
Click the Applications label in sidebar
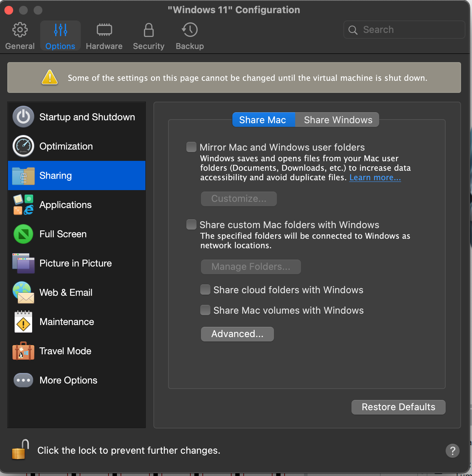tap(65, 205)
